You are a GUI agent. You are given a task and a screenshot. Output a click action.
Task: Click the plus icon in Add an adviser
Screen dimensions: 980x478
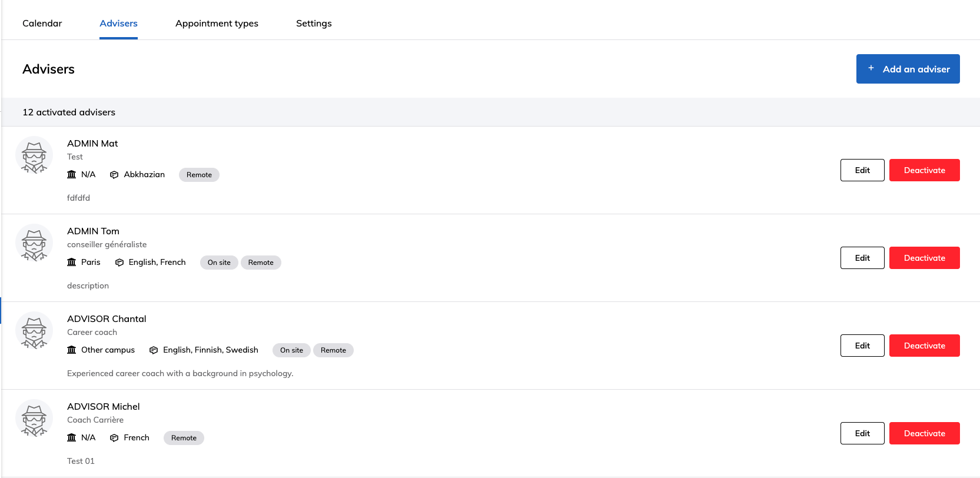tap(871, 68)
